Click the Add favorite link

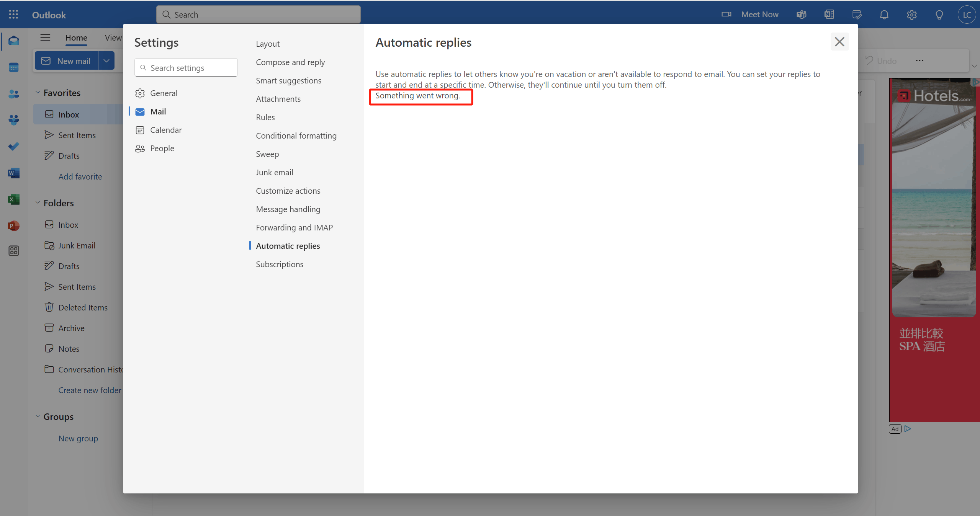80,177
